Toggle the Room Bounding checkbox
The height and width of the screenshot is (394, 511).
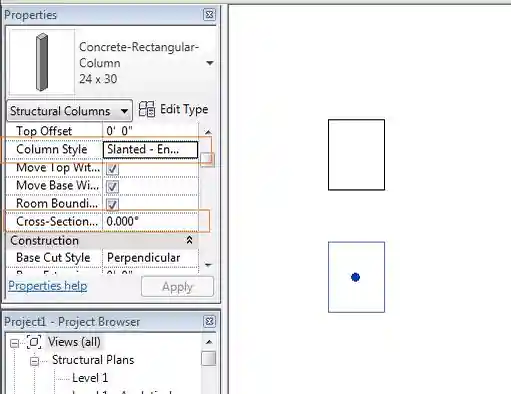tap(112, 204)
